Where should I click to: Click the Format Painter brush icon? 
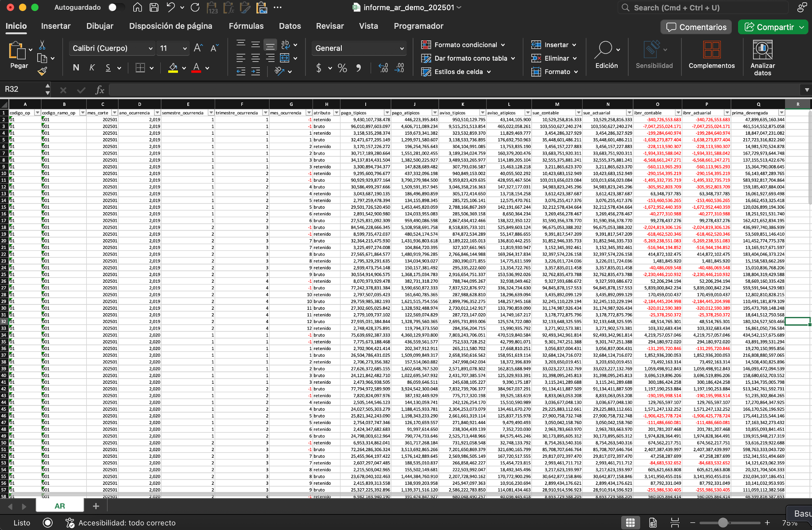43,71
